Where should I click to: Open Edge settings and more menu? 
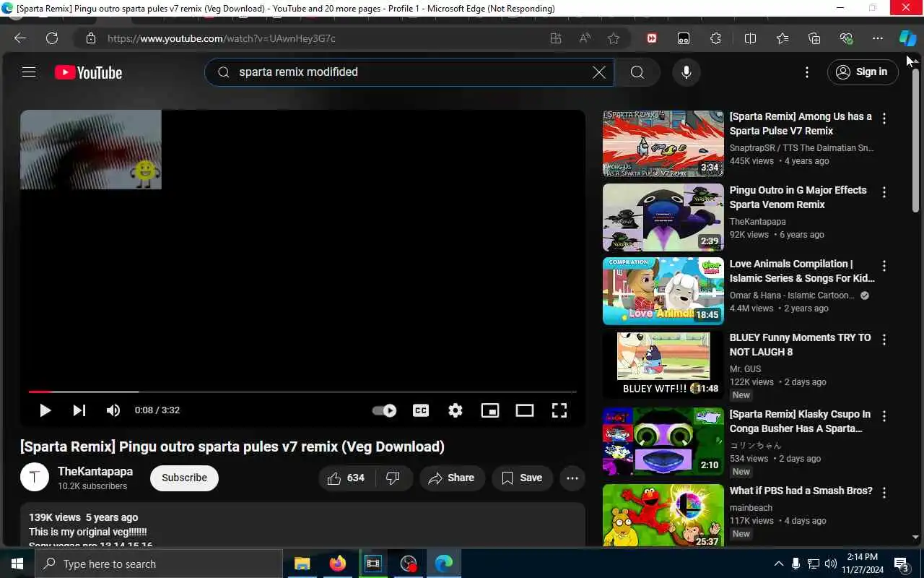coord(878,38)
